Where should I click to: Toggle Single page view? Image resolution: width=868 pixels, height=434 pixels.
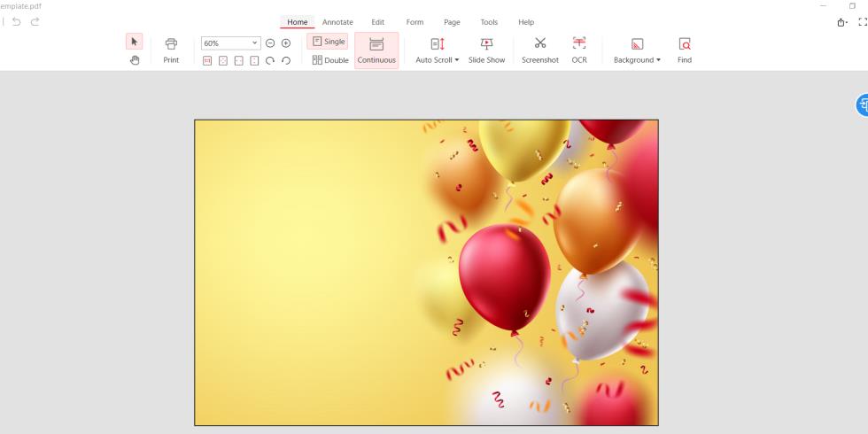(x=327, y=42)
